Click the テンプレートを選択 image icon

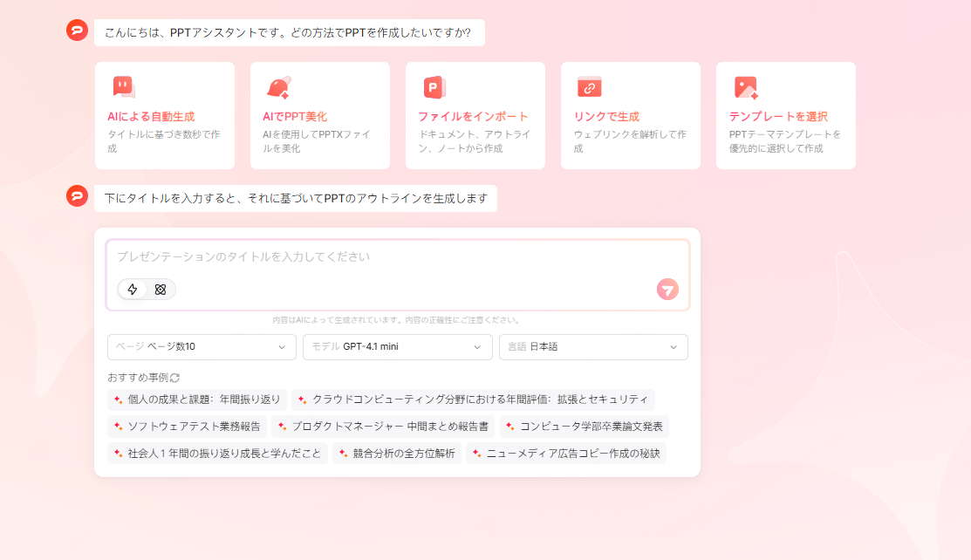745,87
